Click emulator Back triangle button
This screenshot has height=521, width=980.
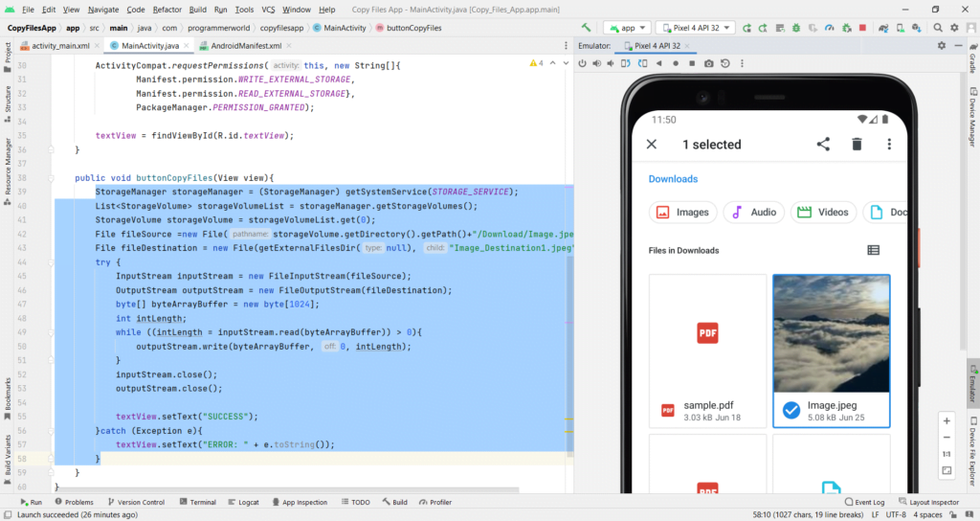(x=658, y=63)
